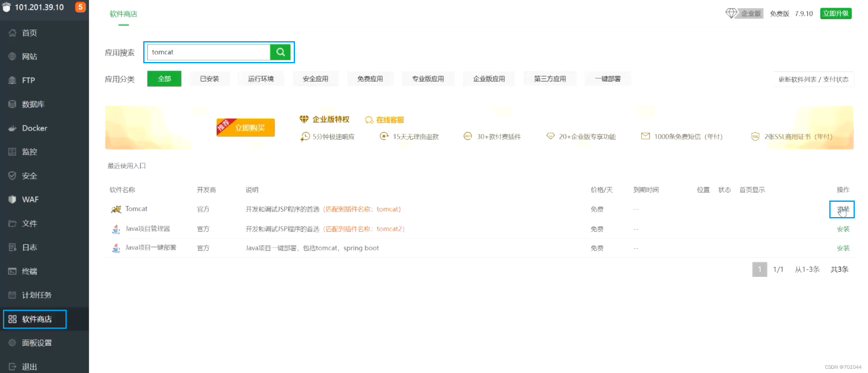Click the 在线客服 chat icon
Viewport: 868px width, 373px height.
tap(369, 120)
